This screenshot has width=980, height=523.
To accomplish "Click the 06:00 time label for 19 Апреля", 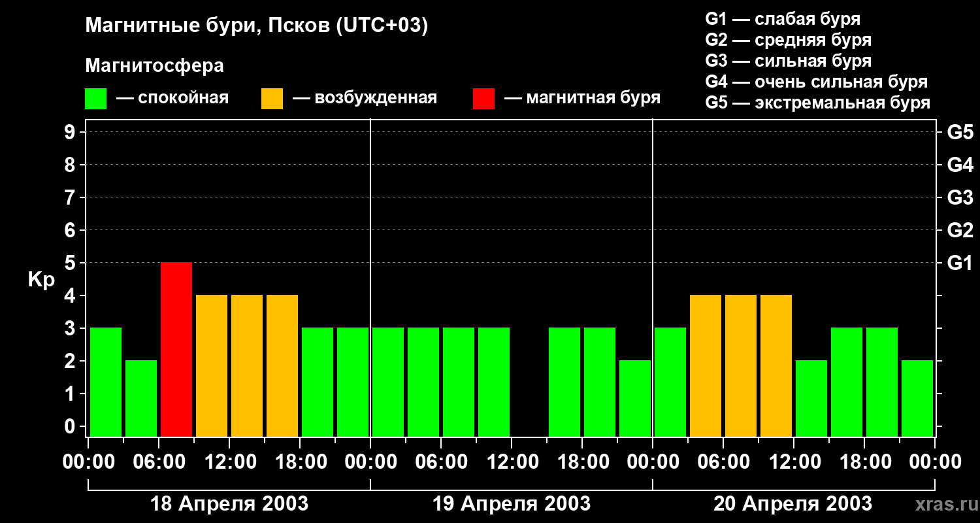I will (441, 462).
